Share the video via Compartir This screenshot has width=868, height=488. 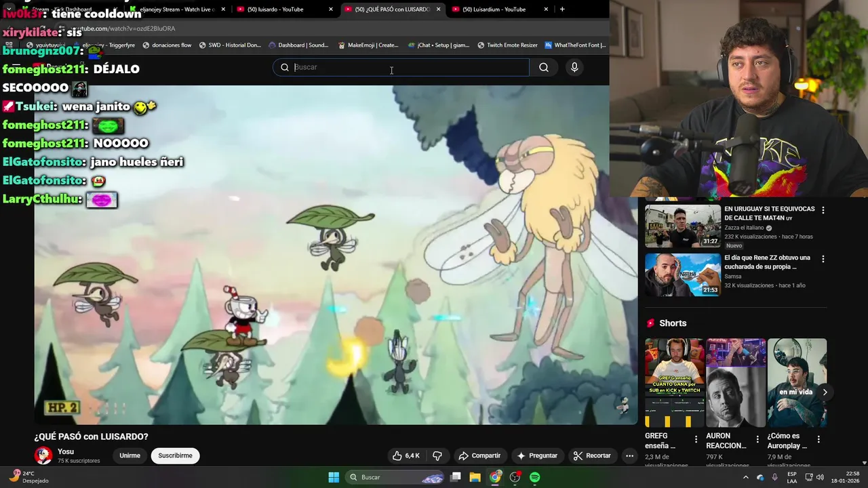479,455
